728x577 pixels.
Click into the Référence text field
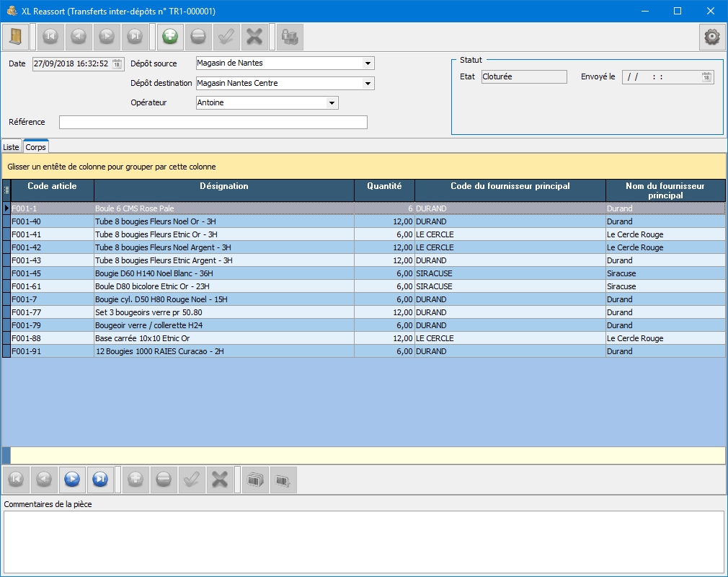(213, 123)
